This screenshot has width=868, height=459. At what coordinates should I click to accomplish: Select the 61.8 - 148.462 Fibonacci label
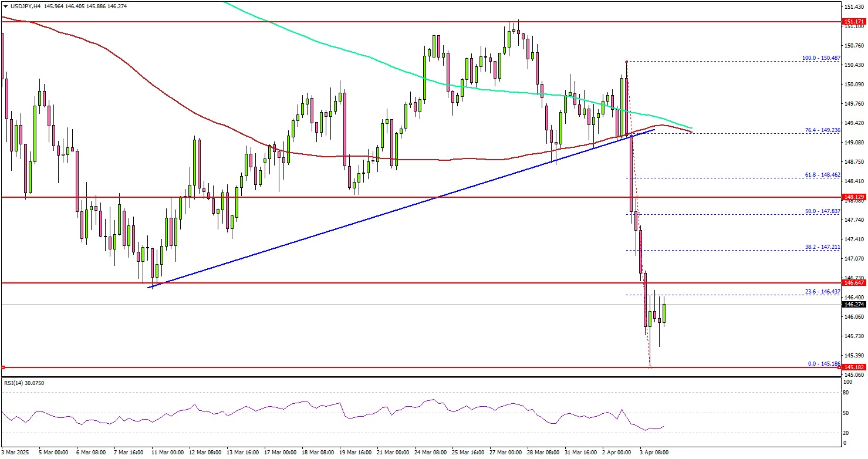[x=823, y=175]
